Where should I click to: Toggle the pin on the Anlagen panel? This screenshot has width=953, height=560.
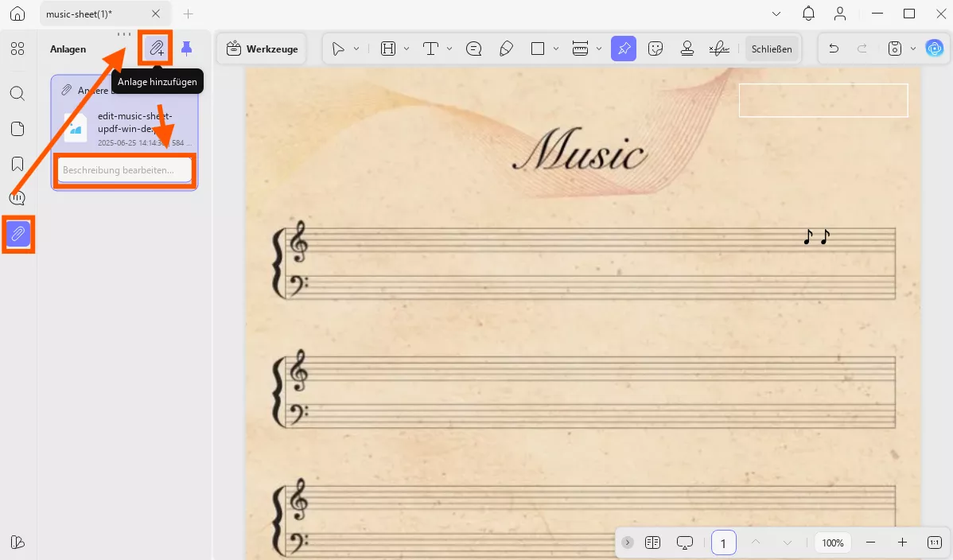[x=187, y=48]
